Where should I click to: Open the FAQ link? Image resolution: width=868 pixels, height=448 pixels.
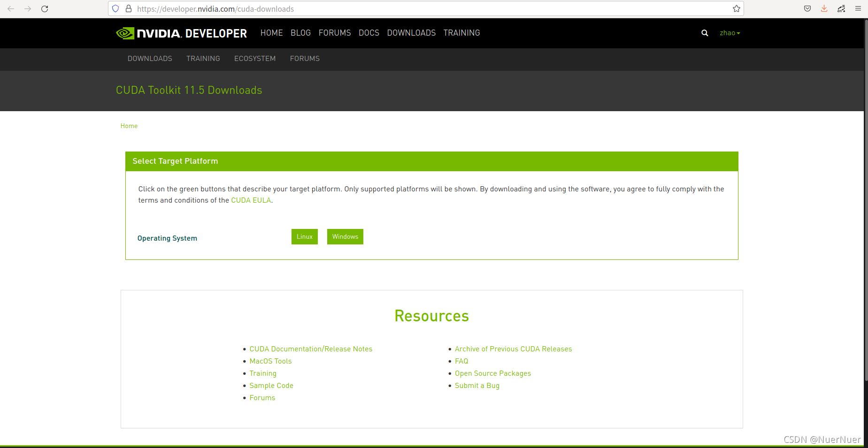pyautogui.click(x=461, y=361)
